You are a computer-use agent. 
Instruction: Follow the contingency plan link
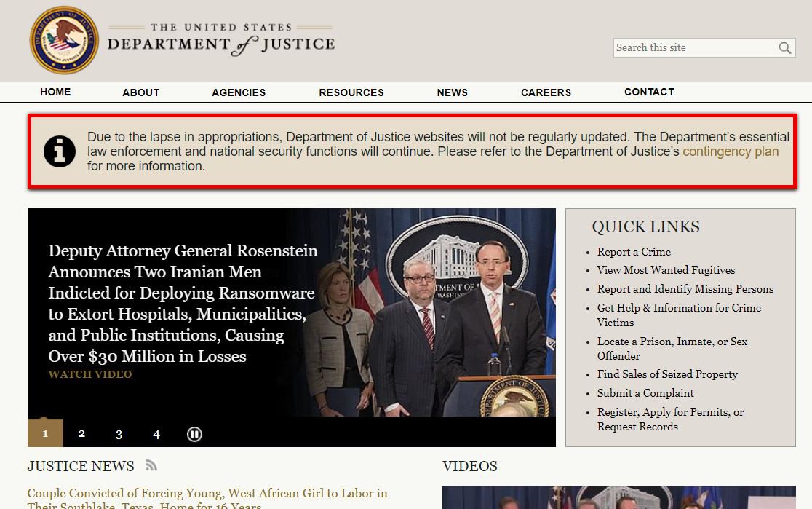[731, 151]
